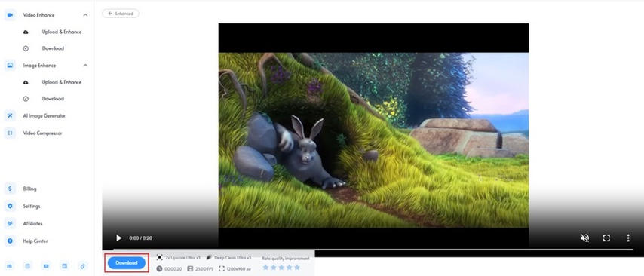
Task: Open the TikTok social link
Action: 82,266
